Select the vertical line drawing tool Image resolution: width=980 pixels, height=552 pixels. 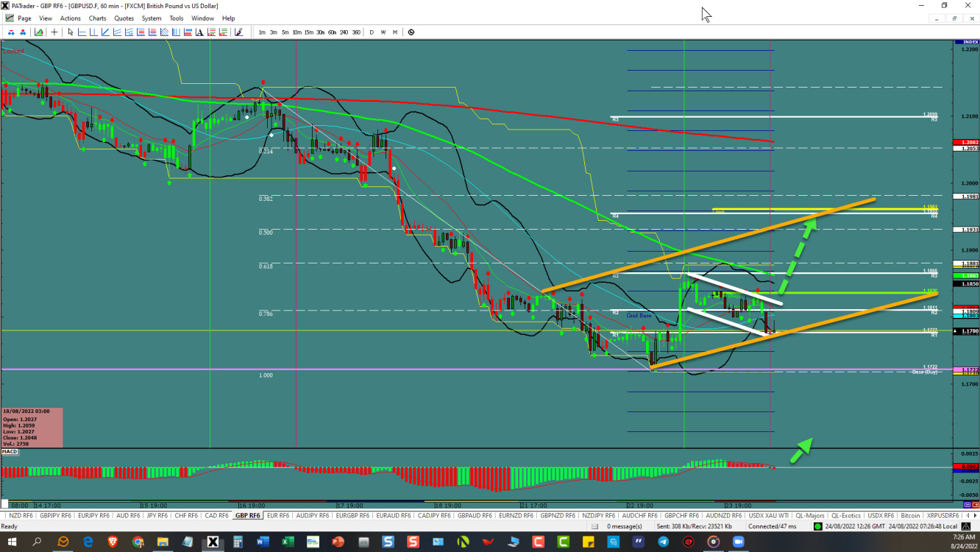93,32
